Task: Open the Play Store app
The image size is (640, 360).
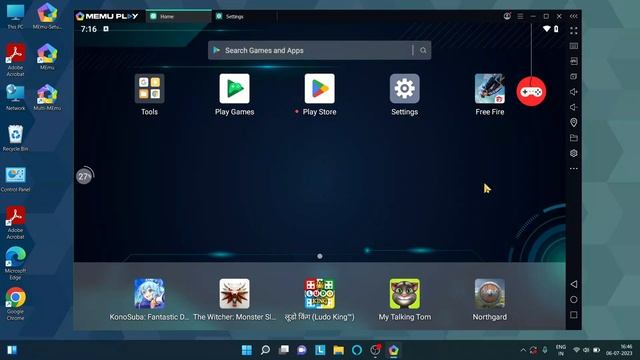Action: pyautogui.click(x=320, y=89)
